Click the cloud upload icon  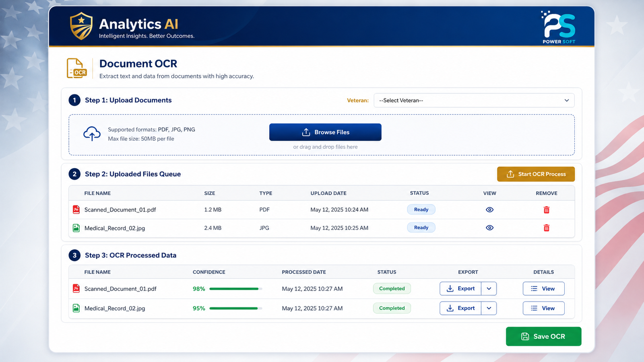(x=92, y=134)
